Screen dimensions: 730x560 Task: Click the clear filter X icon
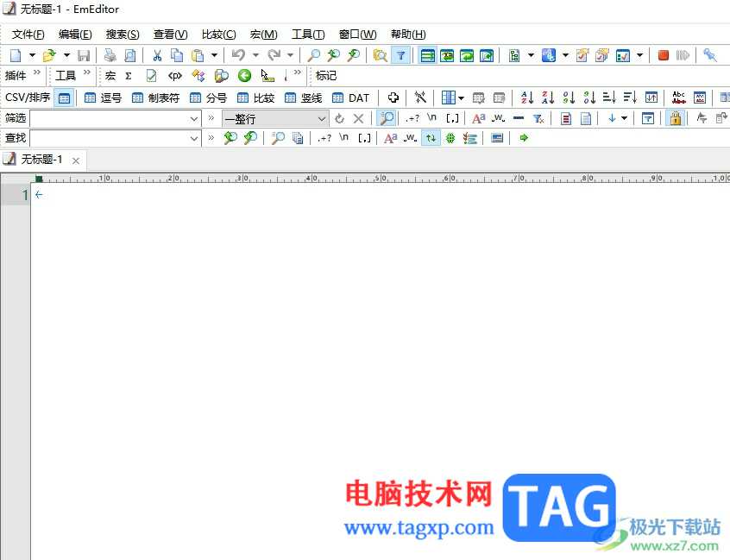point(358,119)
